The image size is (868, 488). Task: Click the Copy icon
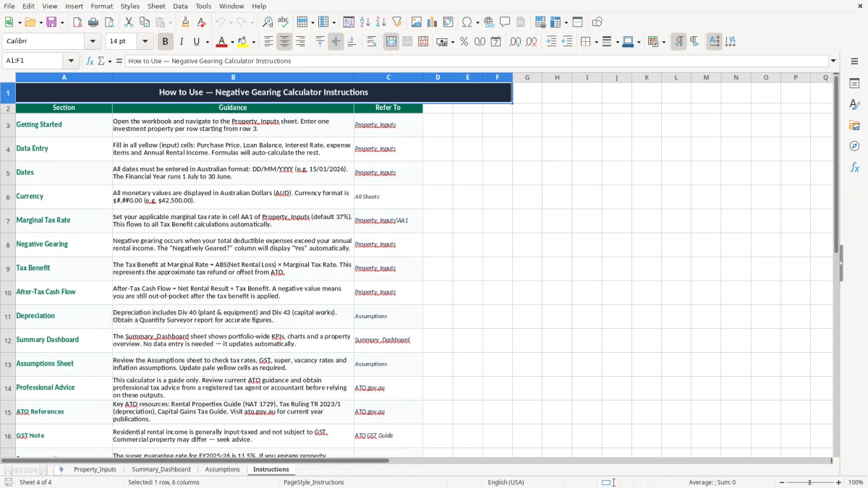(x=143, y=22)
